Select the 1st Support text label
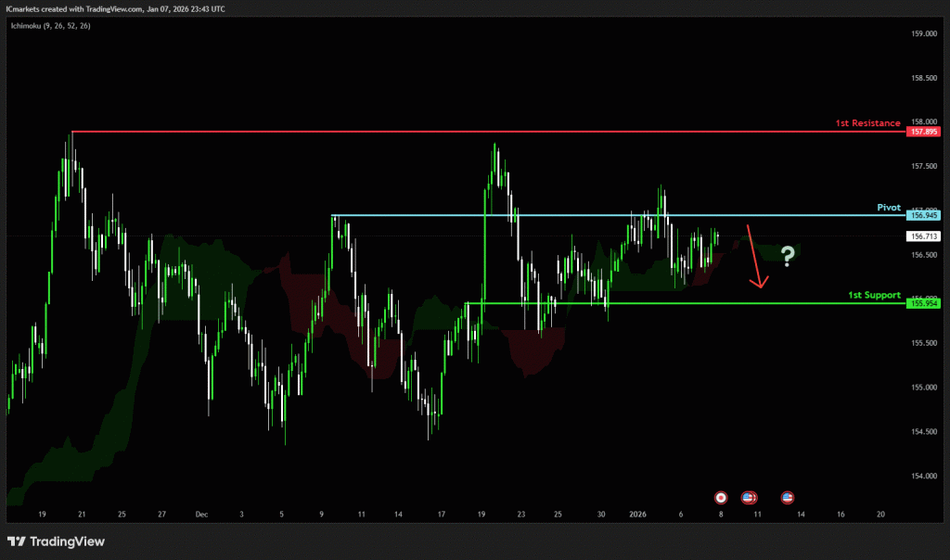 (x=874, y=295)
